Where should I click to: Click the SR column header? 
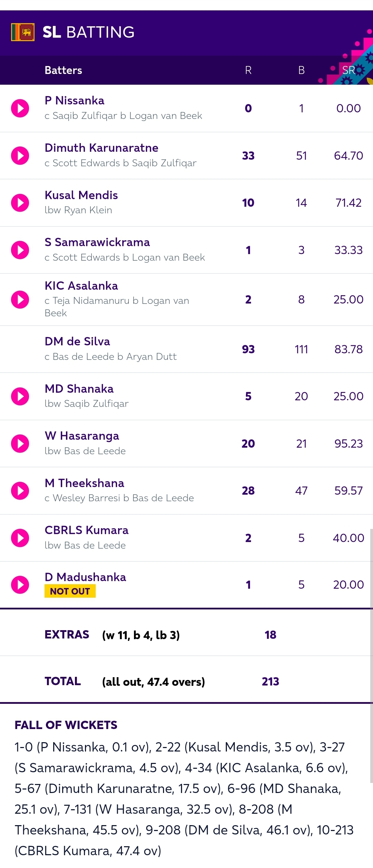(348, 70)
